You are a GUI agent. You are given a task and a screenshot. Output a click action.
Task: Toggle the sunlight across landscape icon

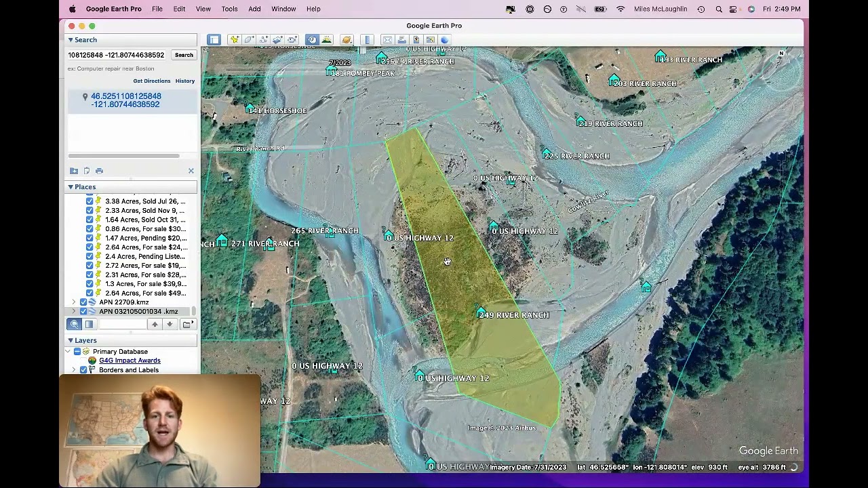[326, 40]
